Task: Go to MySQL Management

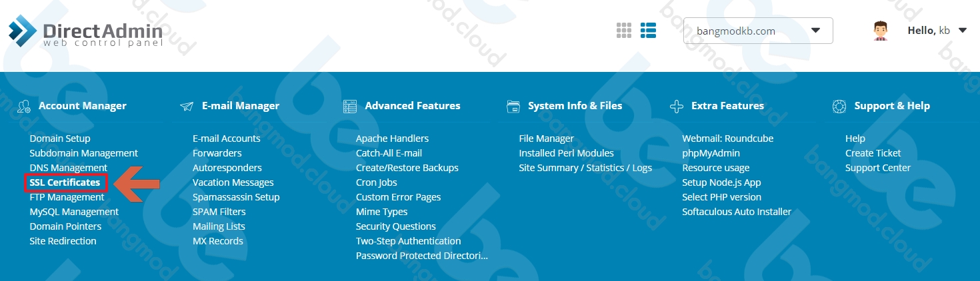Action: point(74,212)
